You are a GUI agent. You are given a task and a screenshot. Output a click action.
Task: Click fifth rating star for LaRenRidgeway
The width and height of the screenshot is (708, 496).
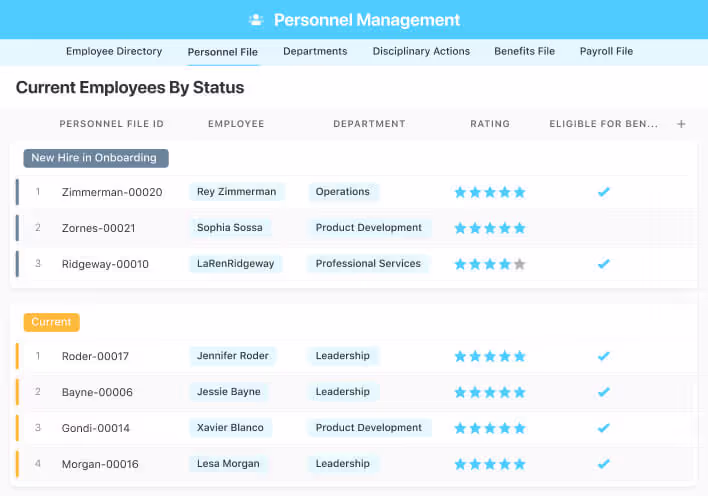(519, 264)
